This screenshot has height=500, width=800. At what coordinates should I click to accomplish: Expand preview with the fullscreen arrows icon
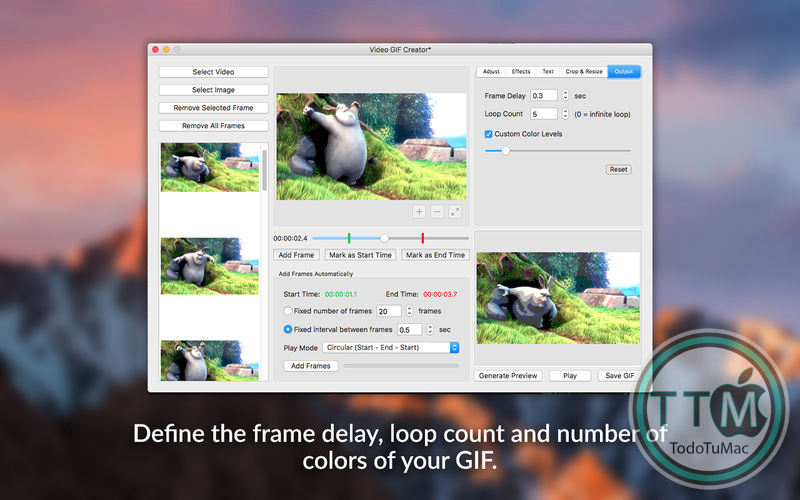tap(455, 212)
